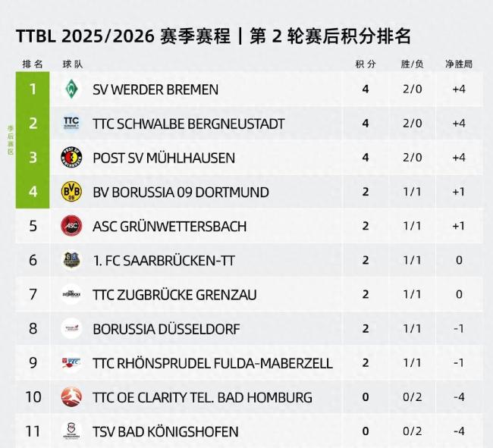Screen dimensions: 493x448
Task: Sort by the 净胜局 column header
Action: pos(459,64)
